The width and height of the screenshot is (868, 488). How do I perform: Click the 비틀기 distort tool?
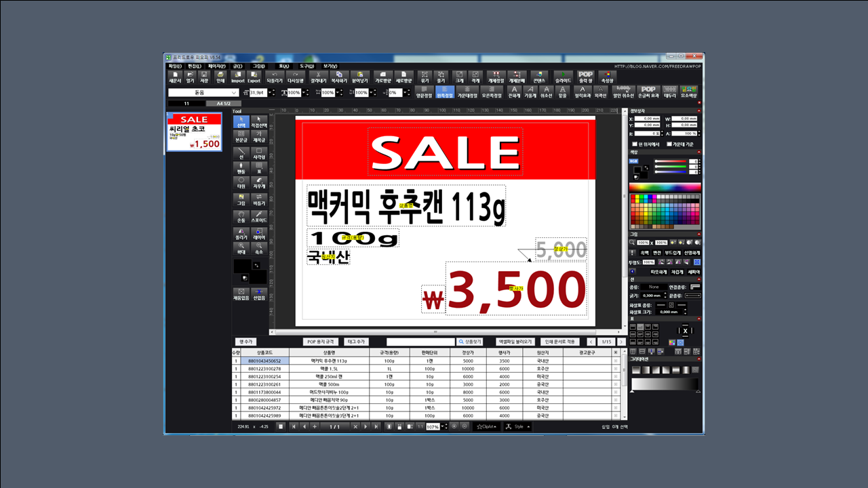259,199
